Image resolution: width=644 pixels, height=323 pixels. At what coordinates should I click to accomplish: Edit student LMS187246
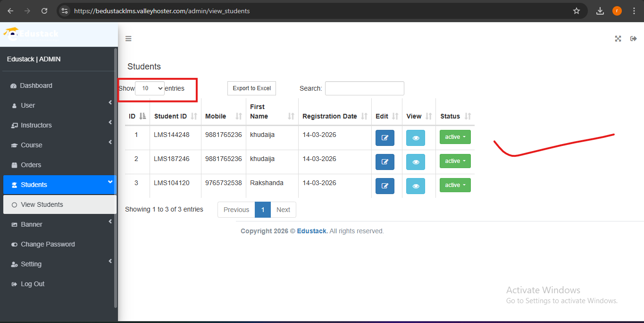click(x=385, y=162)
